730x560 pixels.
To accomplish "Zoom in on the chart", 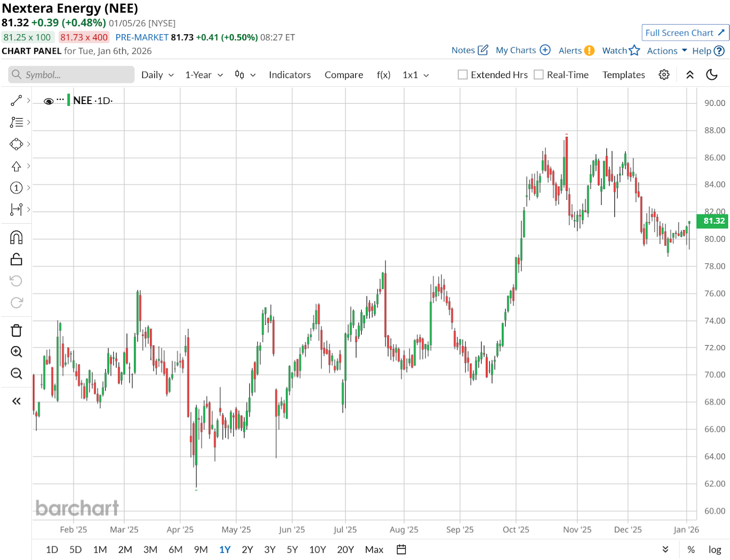I will tap(16, 352).
